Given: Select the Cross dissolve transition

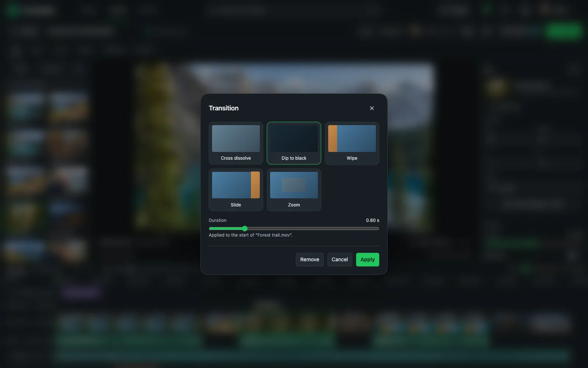Looking at the screenshot, I should coord(236,143).
